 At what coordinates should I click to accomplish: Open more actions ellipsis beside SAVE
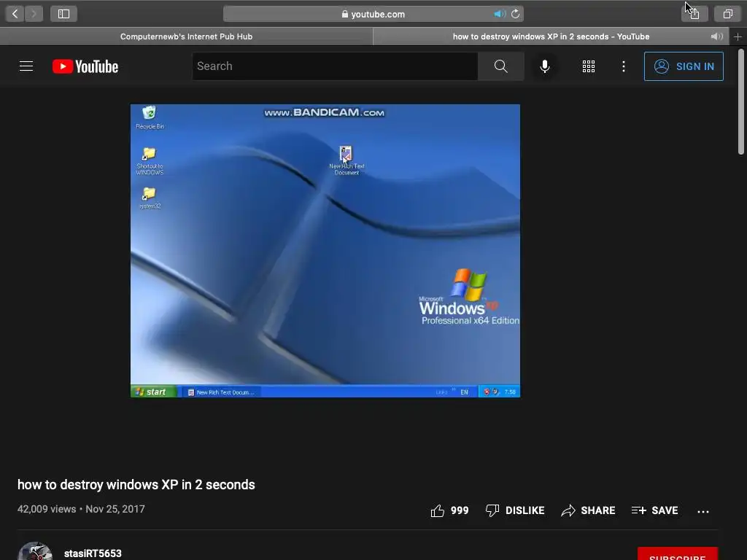703,511
